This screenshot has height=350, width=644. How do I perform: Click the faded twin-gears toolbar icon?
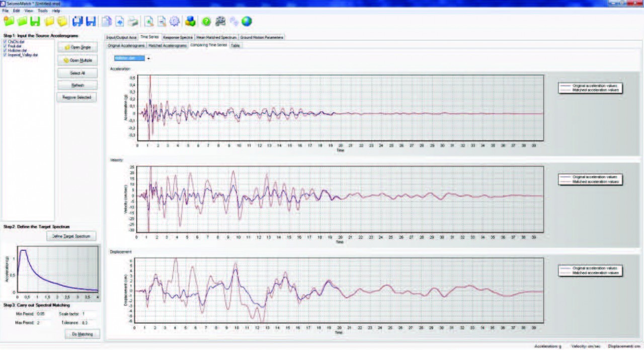coord(234,22)
